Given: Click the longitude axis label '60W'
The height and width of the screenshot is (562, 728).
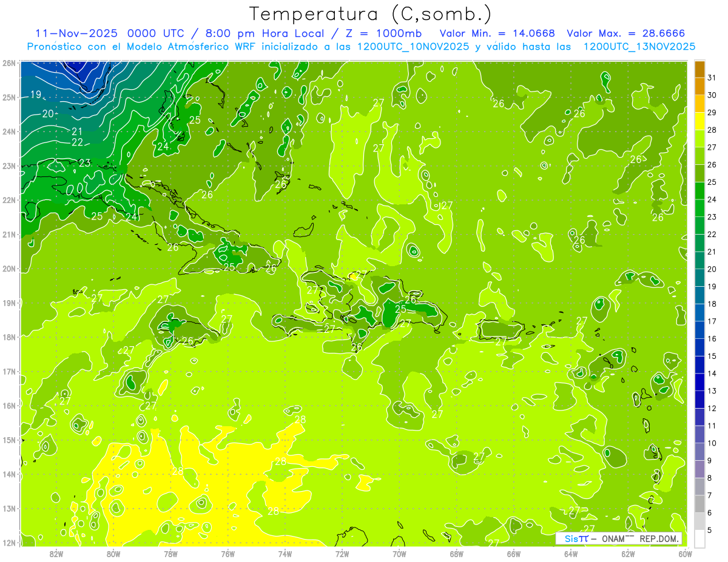Looking at the screenshot, I should click(686, 554).
